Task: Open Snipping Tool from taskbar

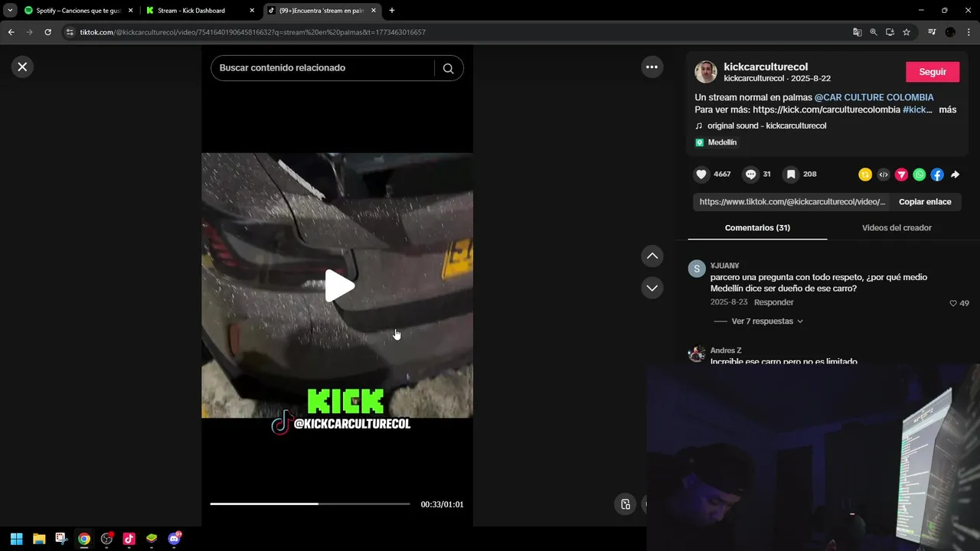Action: [61, 539]
